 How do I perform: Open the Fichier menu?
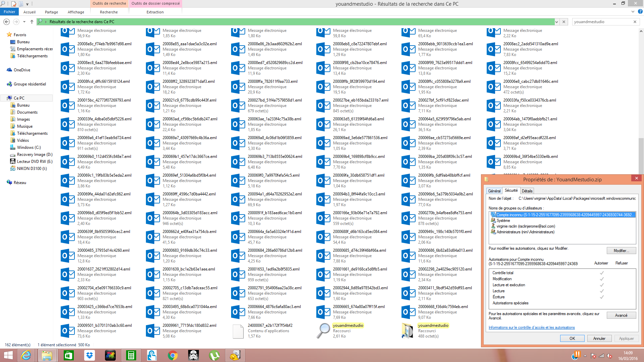tap(9, 12)
